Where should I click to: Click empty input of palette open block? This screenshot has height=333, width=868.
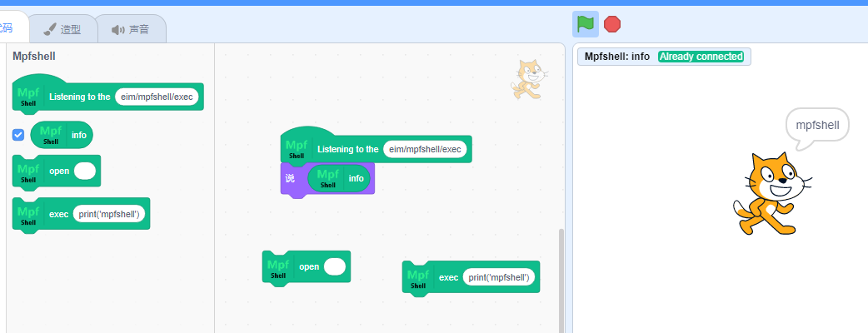[x=85, y=171]
